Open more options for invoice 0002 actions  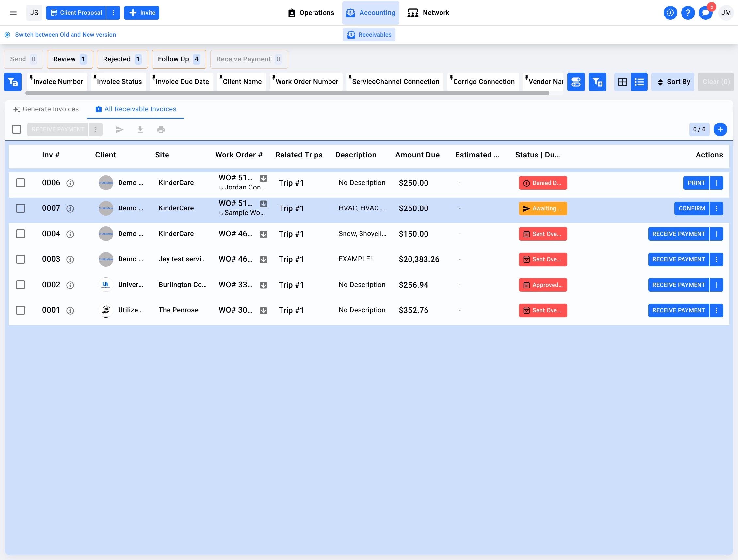(x=716, y=285)
